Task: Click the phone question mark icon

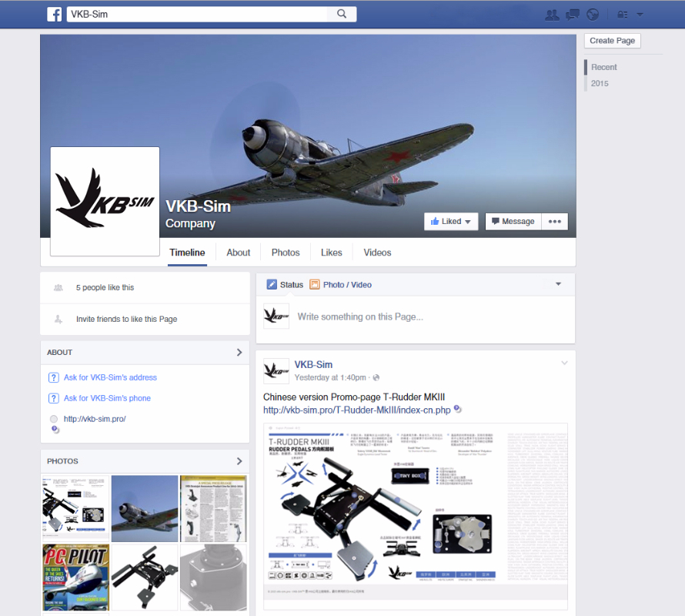Action: pos(53,398)
